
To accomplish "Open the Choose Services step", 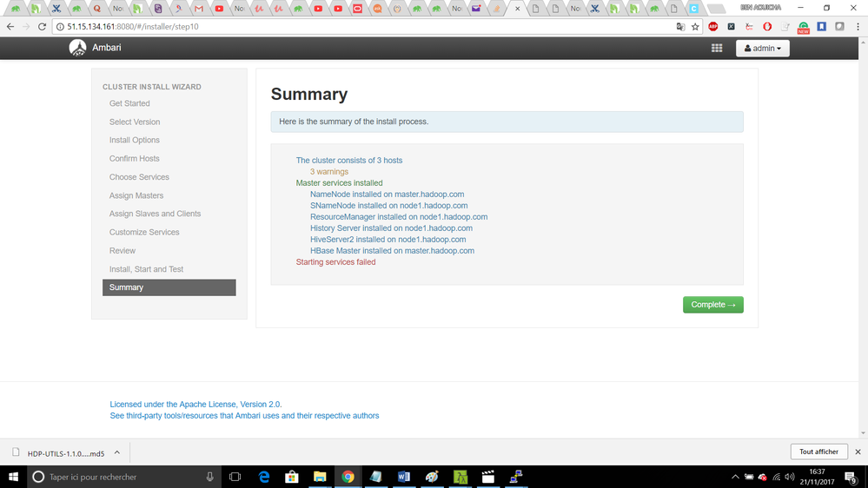I will point(139,177).
